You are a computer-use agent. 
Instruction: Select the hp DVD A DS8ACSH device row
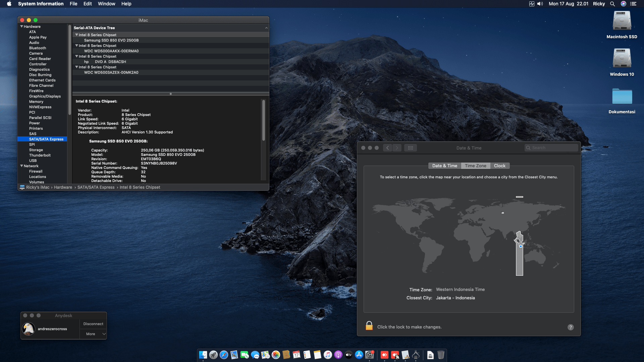(171, 62)
